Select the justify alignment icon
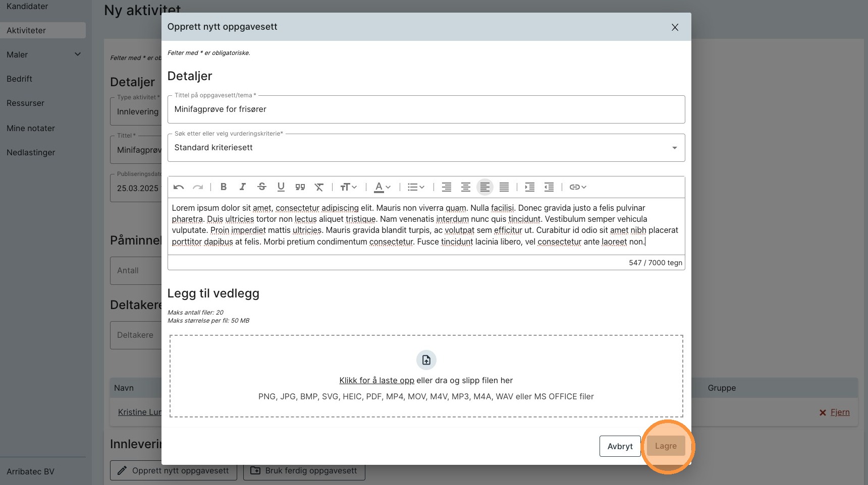 504,187
